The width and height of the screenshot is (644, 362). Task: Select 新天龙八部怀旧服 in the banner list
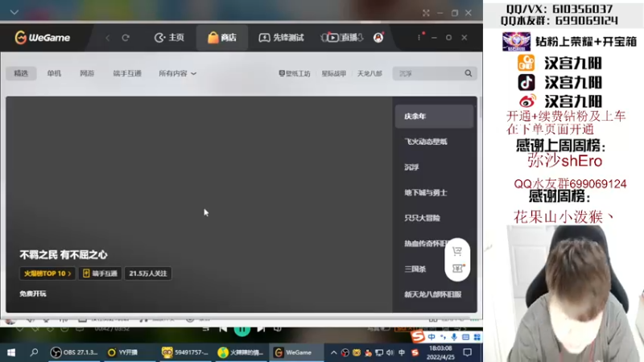pos(434,294)
